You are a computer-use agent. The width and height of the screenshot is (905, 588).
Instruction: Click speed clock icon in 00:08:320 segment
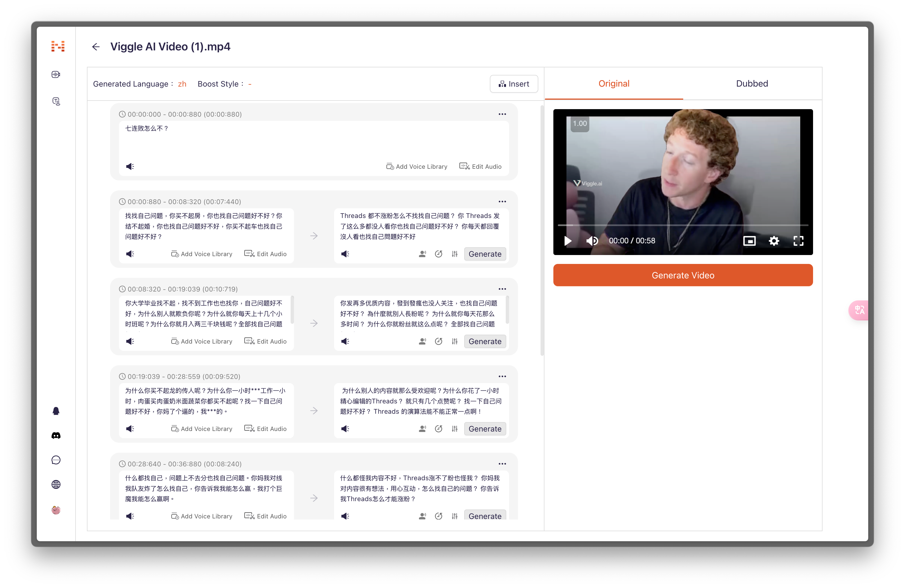439,341
